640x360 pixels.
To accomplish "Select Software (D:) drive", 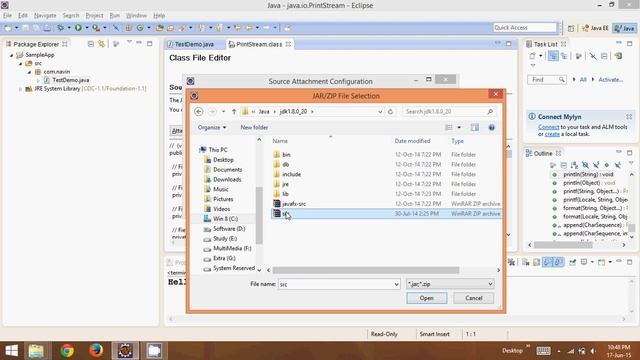I will click(229, 229).
